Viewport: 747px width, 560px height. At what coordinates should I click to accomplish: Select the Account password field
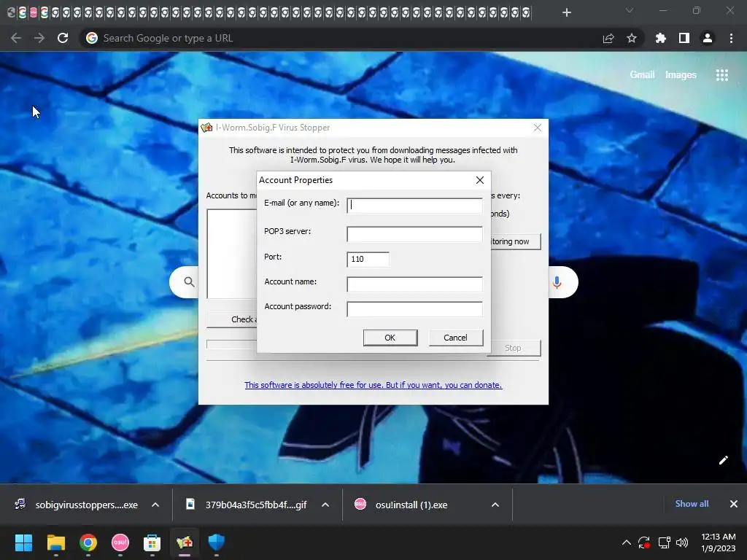(x=414, y=309)
